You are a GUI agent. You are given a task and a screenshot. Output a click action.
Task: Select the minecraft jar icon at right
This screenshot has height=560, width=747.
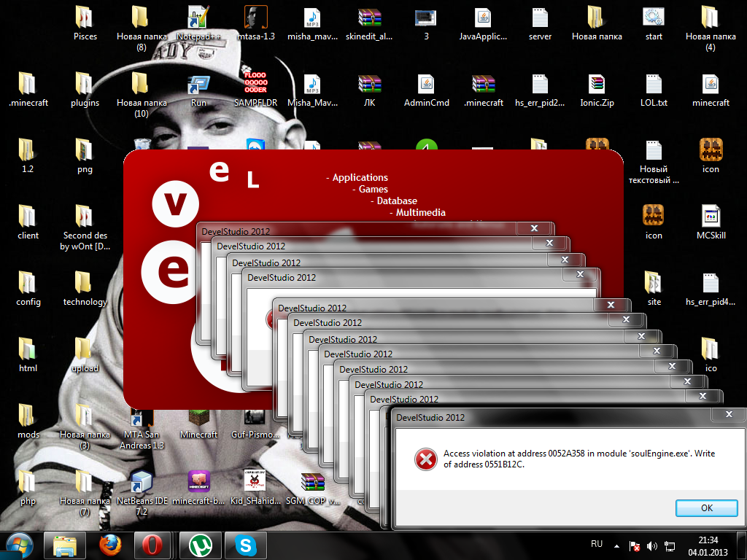click(x=711, y=90)
